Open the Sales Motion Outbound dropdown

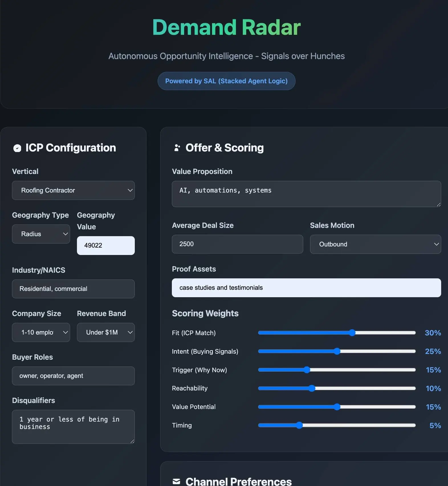click(375, 244)
